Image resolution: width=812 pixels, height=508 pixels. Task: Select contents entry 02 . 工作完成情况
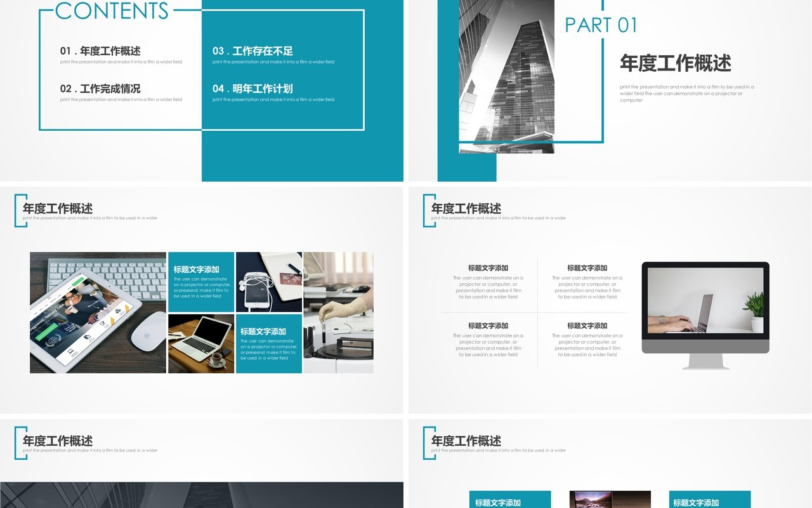[100, 88]
